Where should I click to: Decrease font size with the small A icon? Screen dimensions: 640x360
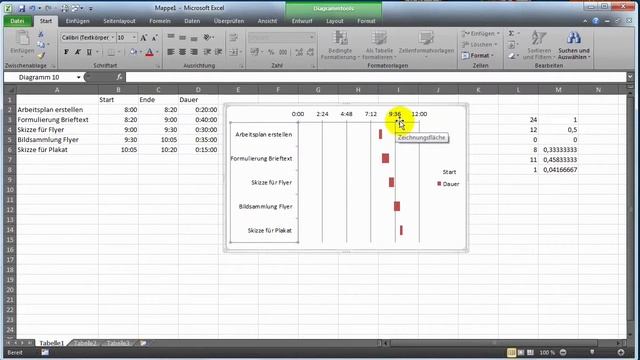click(x=155, y=38)
